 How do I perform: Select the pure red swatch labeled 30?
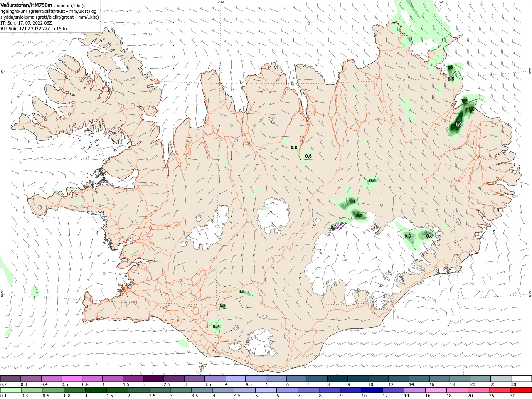pos(521,390)
